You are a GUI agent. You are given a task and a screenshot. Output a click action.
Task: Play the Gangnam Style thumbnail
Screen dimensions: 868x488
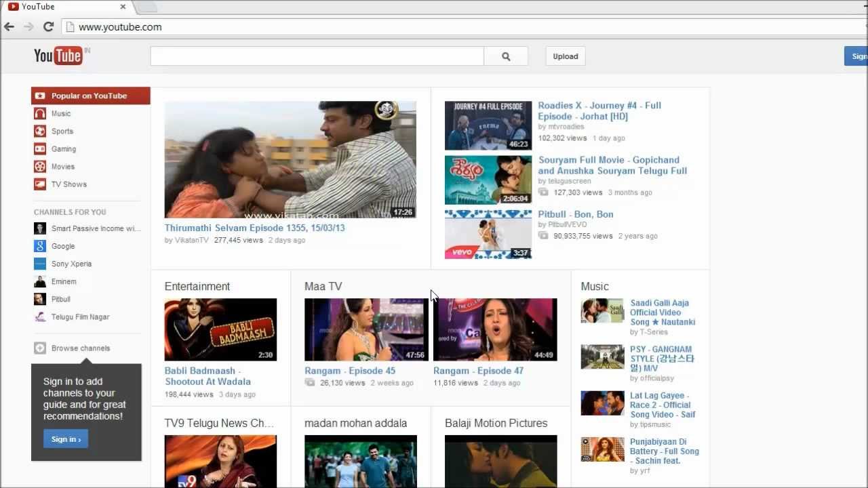point(602,357)
